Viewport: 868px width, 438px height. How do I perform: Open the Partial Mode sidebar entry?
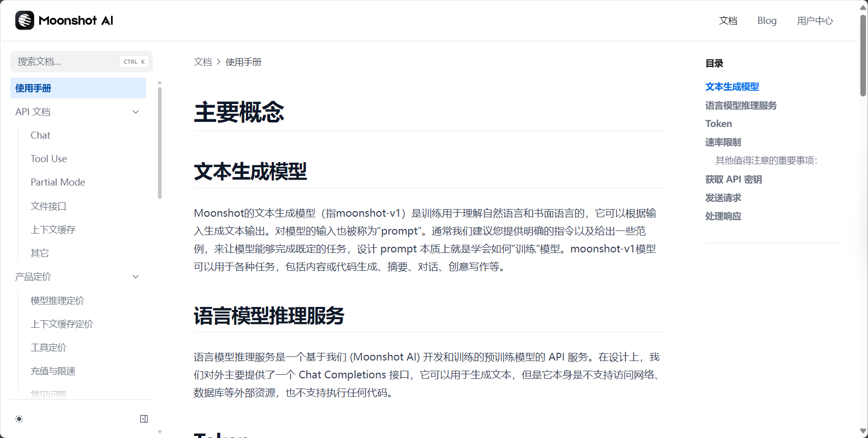(58, 183)
